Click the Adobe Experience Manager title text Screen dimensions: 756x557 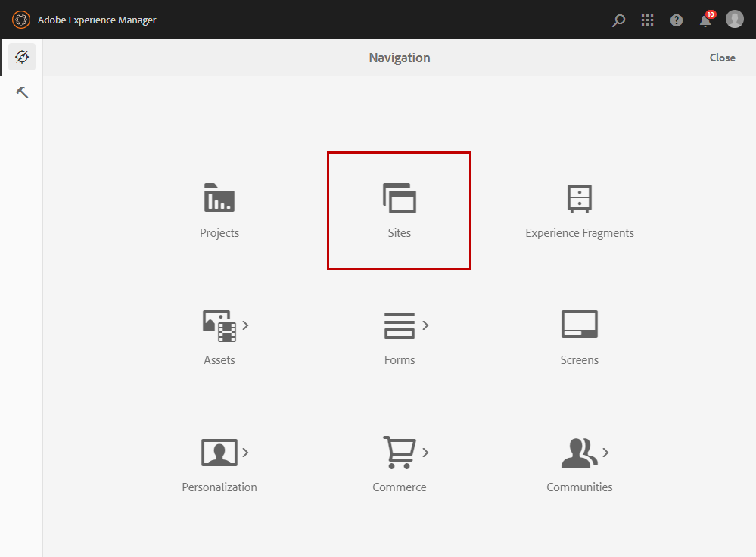pos(97,20)
